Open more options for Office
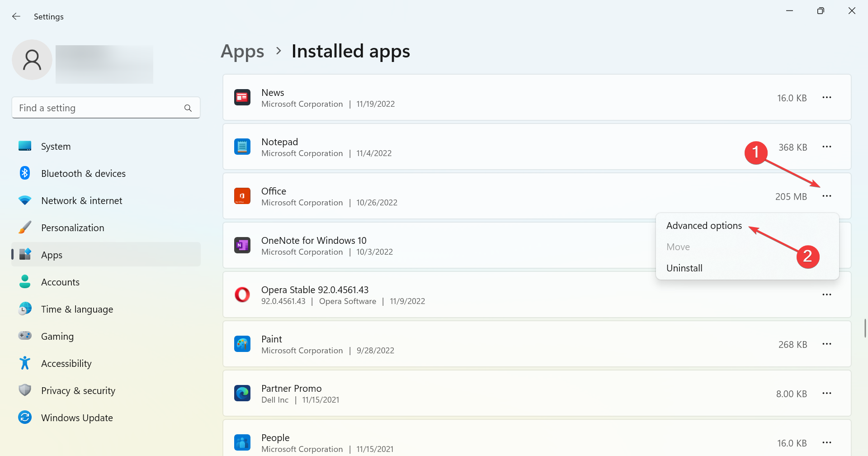Viewport: 868px width, 456px height. pyautogui.click(x=827, y=196)
